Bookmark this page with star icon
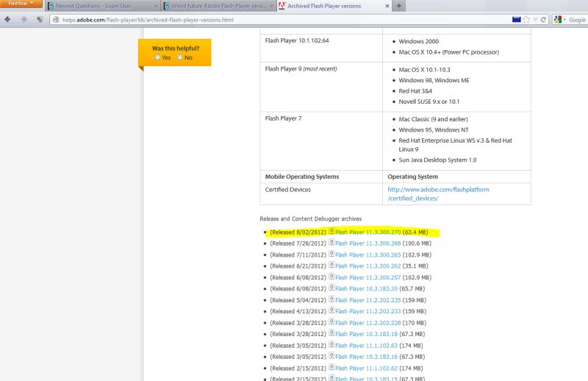 [526, 20]
